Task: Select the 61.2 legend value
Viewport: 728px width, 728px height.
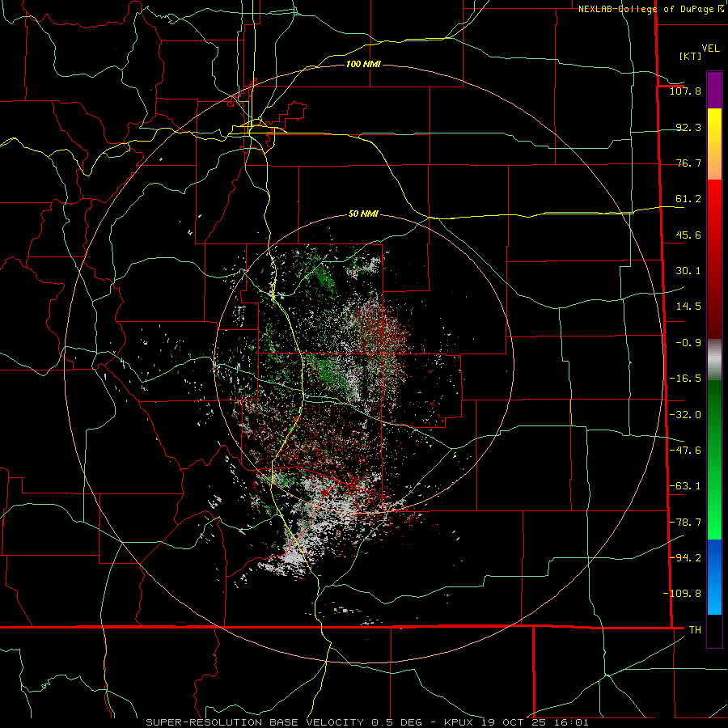Action: pyautogui.click(x=688, y=199)
